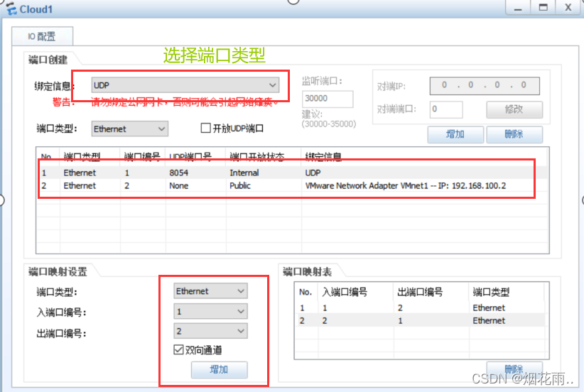584x392 pixels.
Task: Open the 端口类型 Ethernet dropdown in 端口创建
Action: [x=129, y=129]
